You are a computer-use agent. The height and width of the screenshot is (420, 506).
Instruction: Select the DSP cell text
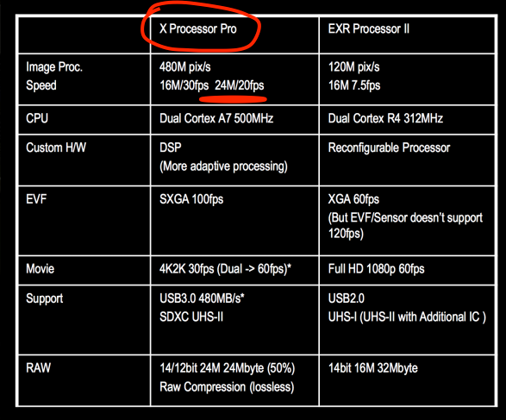pos(171,147)
